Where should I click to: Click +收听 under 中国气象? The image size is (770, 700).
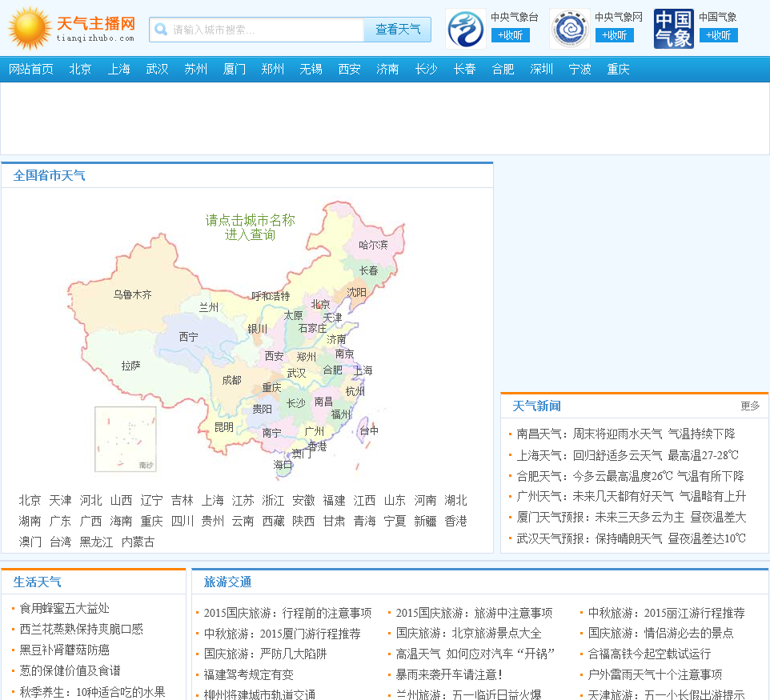point(719,35)
